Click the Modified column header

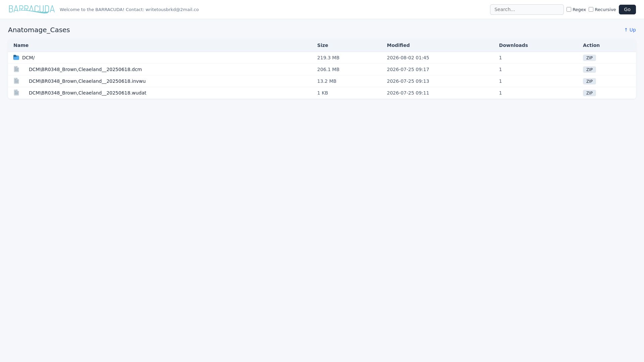[398, 45]
